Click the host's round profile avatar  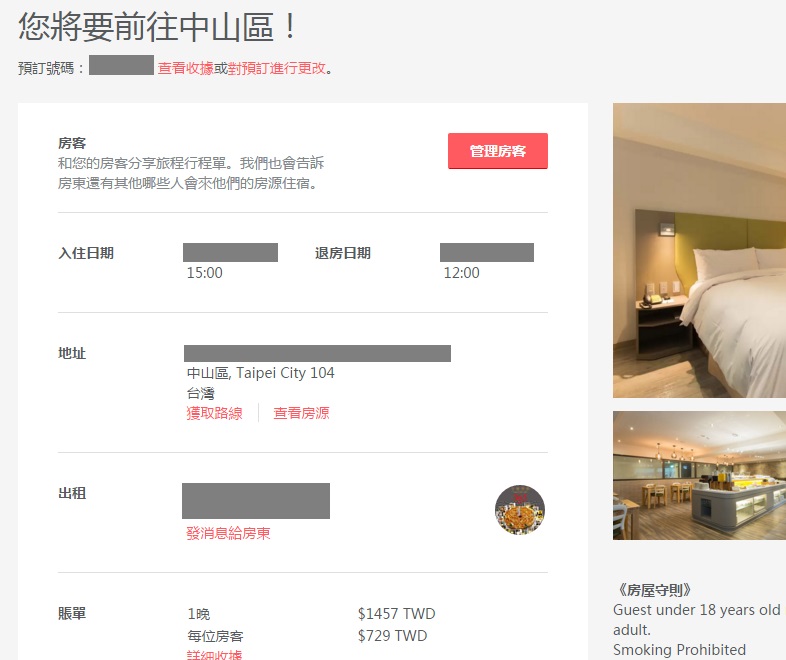pyautogui.click(x=520, y=510)
